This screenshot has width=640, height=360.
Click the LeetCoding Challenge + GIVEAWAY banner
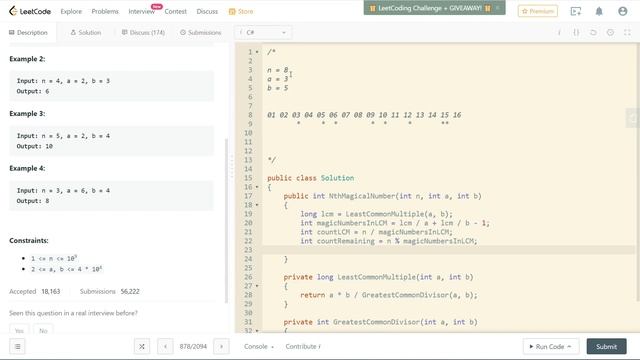click(429, 8)
